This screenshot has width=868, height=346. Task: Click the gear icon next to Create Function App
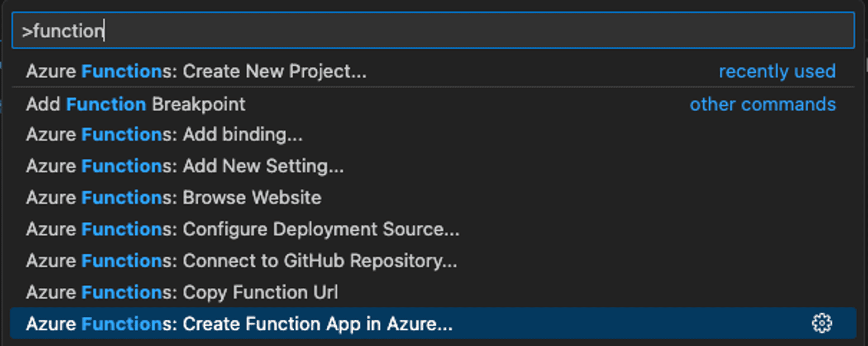(x=821, y=323)
